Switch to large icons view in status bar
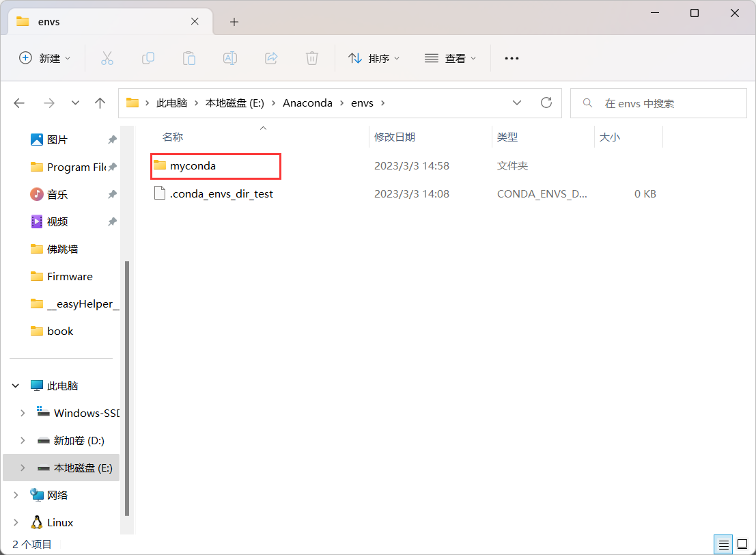The image size is (756, 555). coord(742,544)
